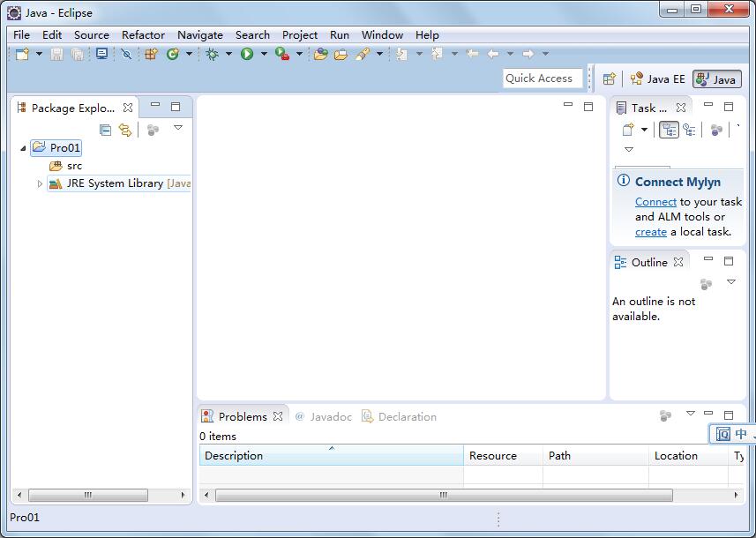Switch to the Java perspective button
The image size is (756, 538).
click(717, 79)
